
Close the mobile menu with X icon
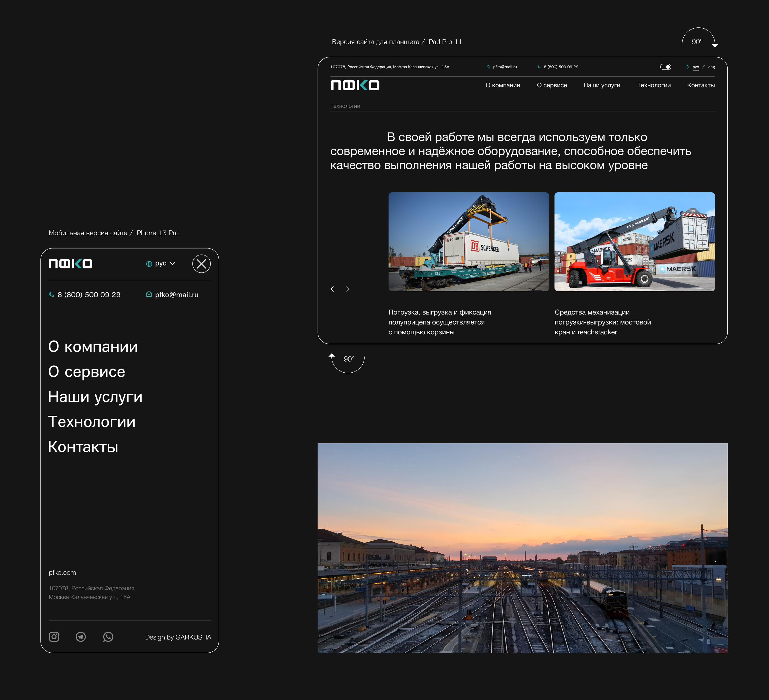pos(201,264)
